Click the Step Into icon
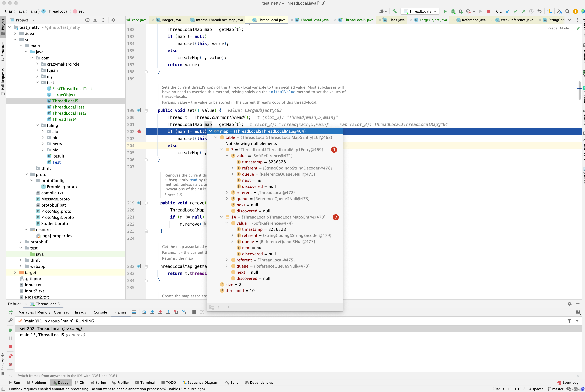The width and height of the screenshot is (585, 392). [x=152, y=312]
